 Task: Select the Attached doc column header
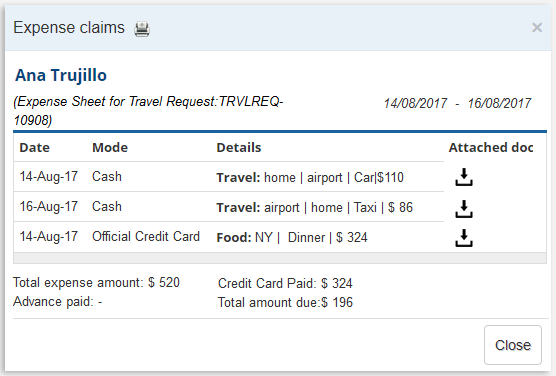click(491, 148)
